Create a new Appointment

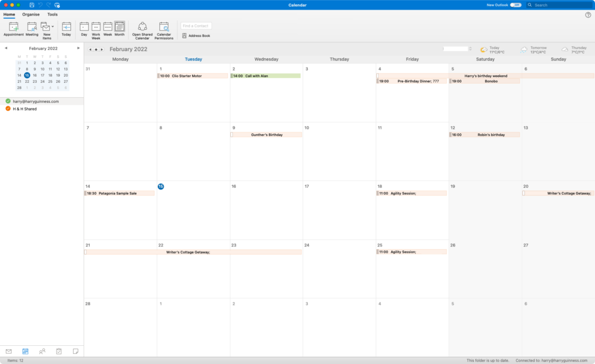pyautogui.click(x=14, y=30)
